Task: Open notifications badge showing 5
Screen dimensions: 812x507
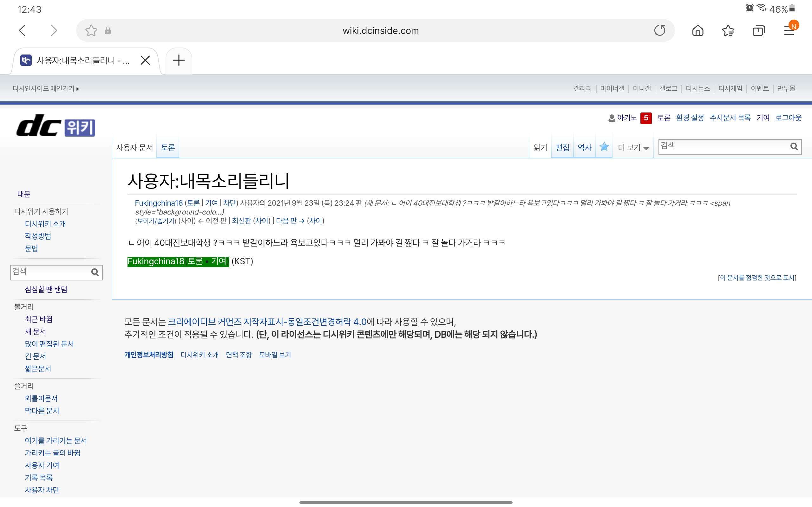Action: [x=646, y=118]
